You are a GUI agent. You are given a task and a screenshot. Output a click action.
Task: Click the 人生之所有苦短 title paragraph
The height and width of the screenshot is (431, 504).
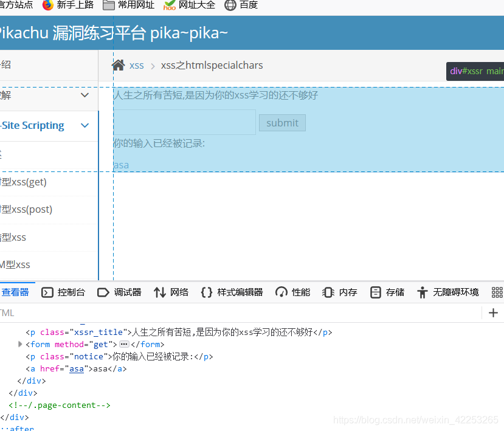pos(216,95)
